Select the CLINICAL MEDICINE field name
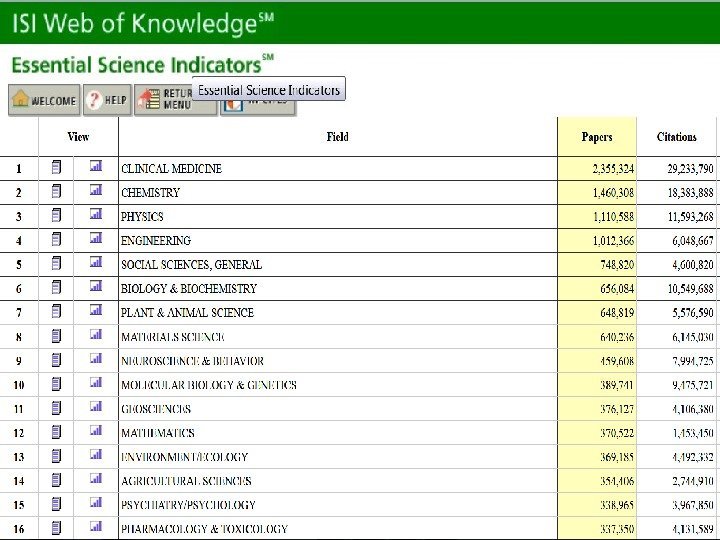Image resolution: width=720 pixels, height=540 pixels. pos(171,169)
